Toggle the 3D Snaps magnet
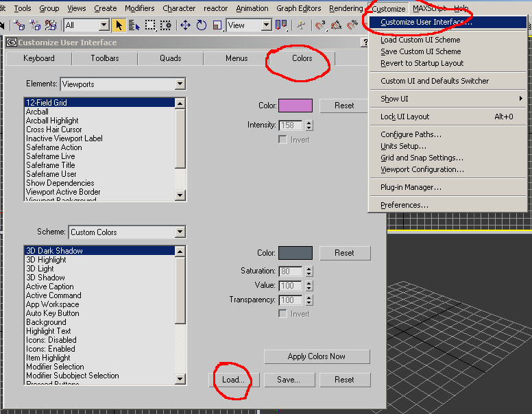The width and height of the screenshot is (532, 414). [320, 25]
